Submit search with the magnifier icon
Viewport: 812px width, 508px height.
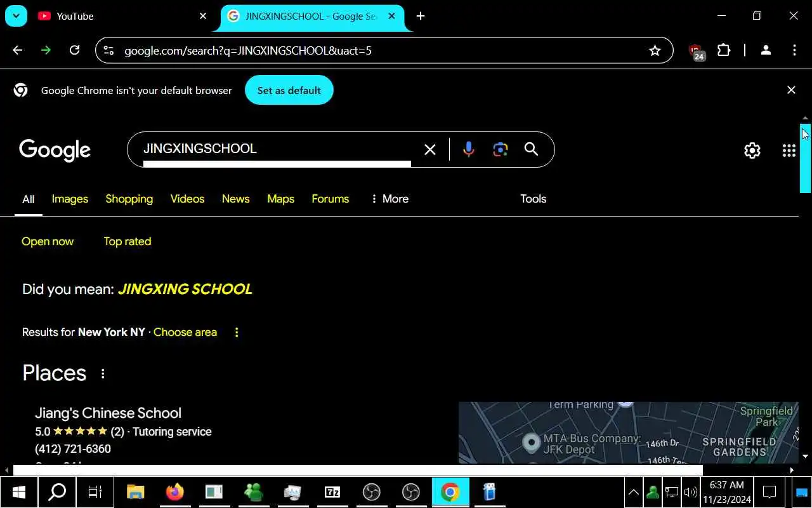click(x=531, y=149)
